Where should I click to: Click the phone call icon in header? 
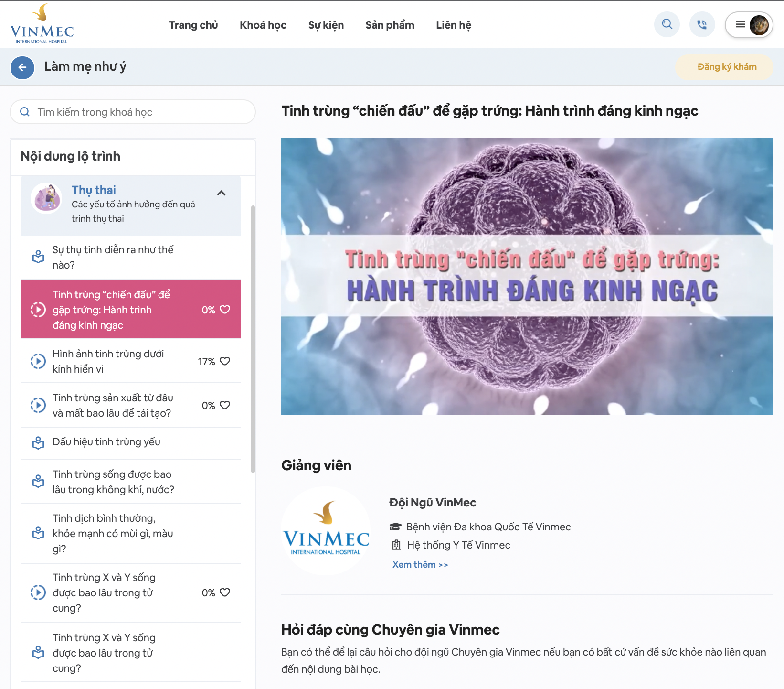click(x=702, y=24)
